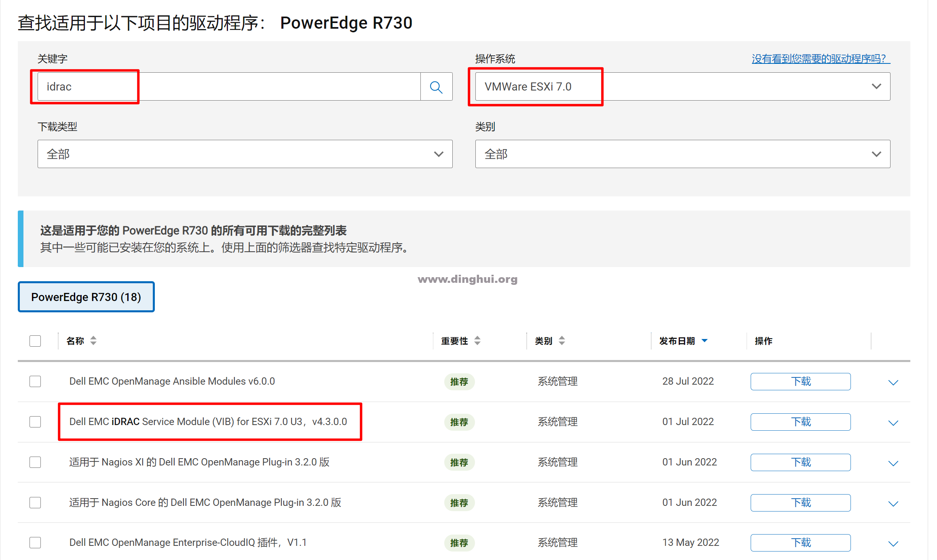Check the iDRAC Service Module v4.3.0.0 row
This screenshot has height=560, width=937.
click(x=35, y=422)
